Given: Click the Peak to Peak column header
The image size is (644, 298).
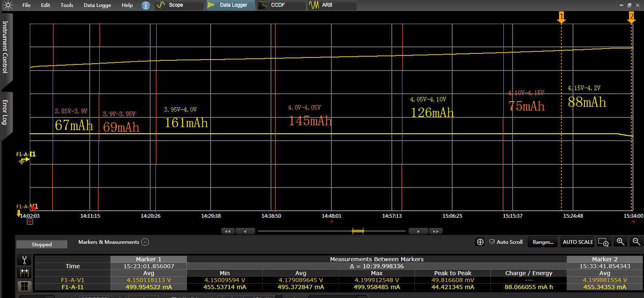Looking at the screenshot, I should coord(453,273).
